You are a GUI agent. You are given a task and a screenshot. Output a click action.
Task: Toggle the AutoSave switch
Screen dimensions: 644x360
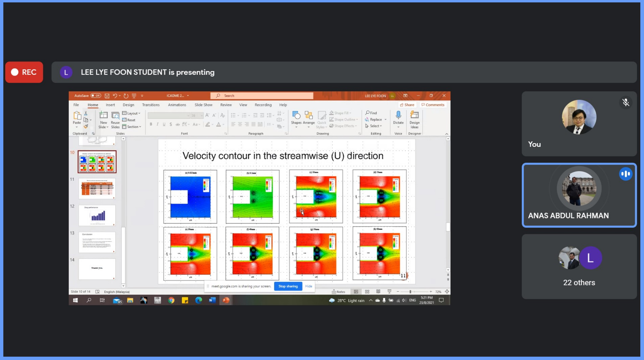pos(96,96)
